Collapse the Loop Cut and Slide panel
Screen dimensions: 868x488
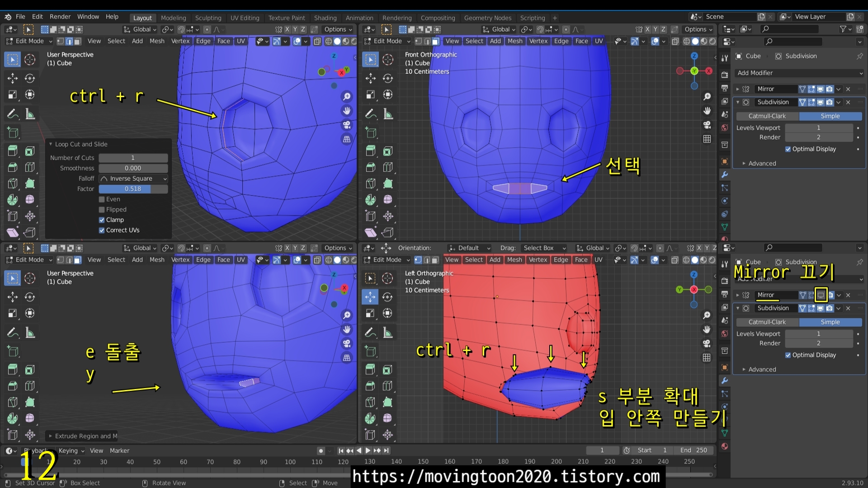point(51,144)
